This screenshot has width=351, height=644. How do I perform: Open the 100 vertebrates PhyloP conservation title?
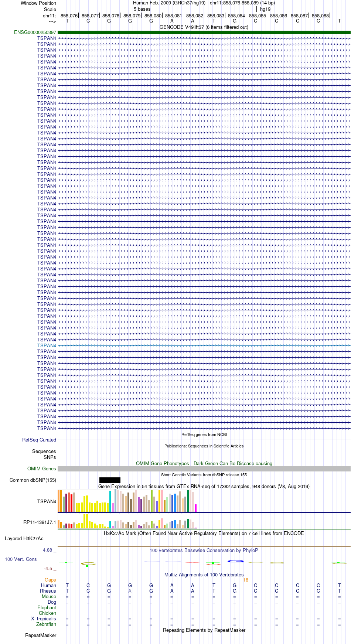point(204,550)
